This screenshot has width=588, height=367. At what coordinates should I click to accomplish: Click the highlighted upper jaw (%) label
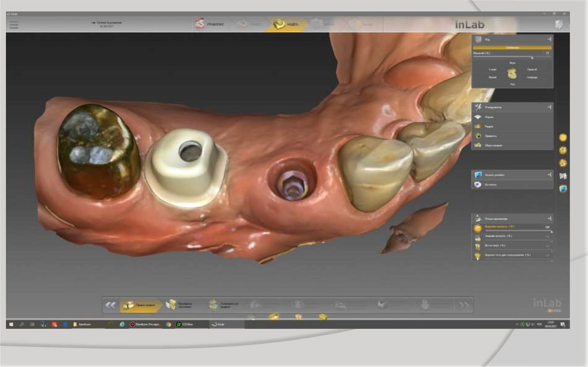coord(500,227)
